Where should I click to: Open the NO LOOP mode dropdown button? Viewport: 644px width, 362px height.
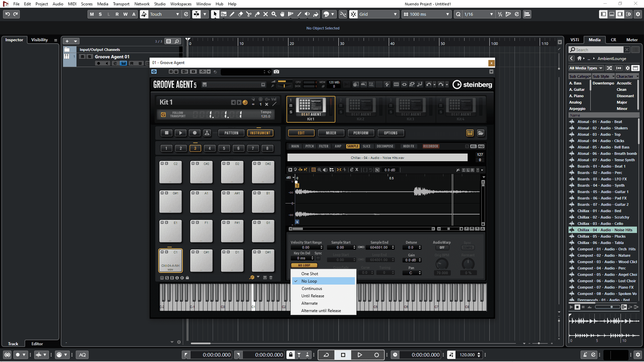[304, 265]
